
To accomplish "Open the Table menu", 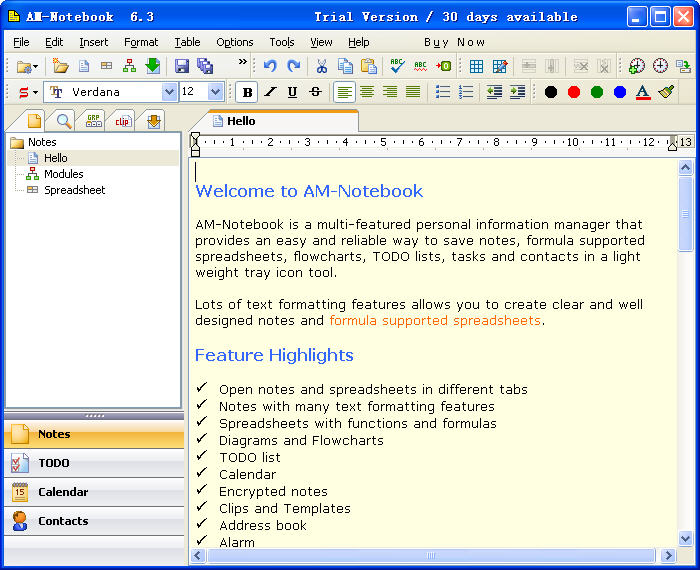I will (x=187, y=42).
